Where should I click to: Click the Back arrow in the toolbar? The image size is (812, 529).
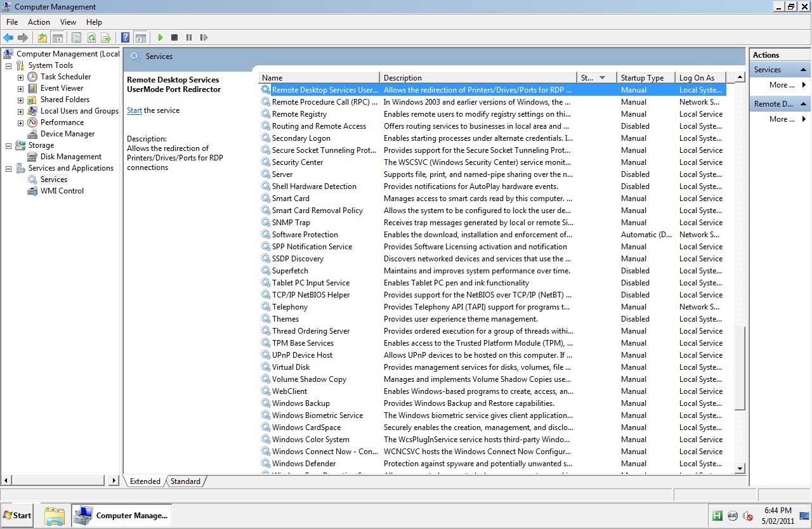(8, 37)
